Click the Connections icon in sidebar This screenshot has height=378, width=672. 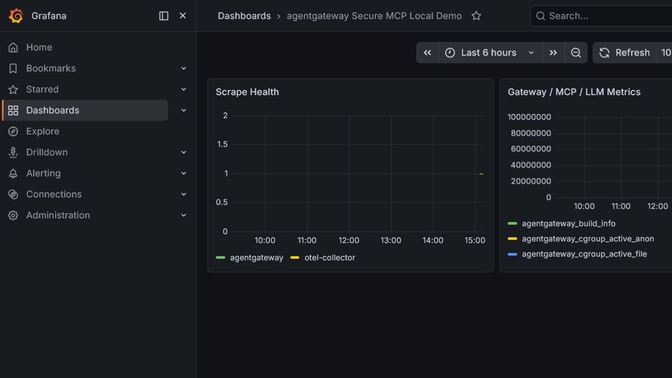pos(13,194)
